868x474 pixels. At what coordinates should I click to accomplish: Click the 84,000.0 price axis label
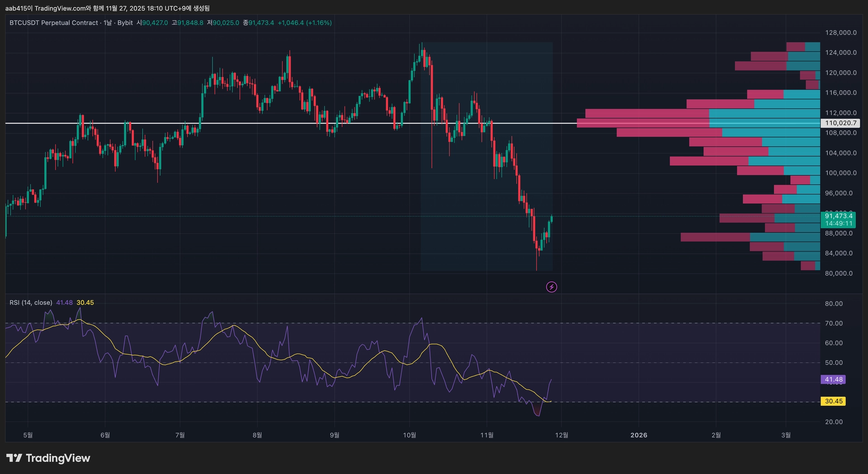839,253
